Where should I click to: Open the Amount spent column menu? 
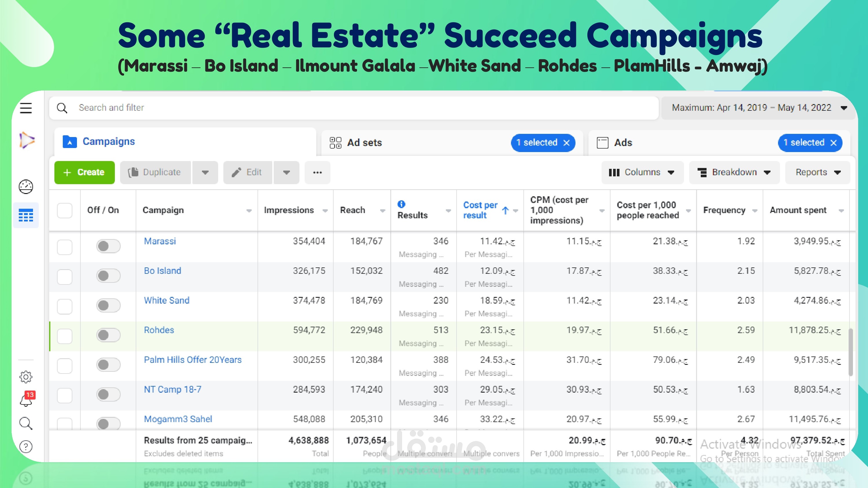click(x=841, y=211)
